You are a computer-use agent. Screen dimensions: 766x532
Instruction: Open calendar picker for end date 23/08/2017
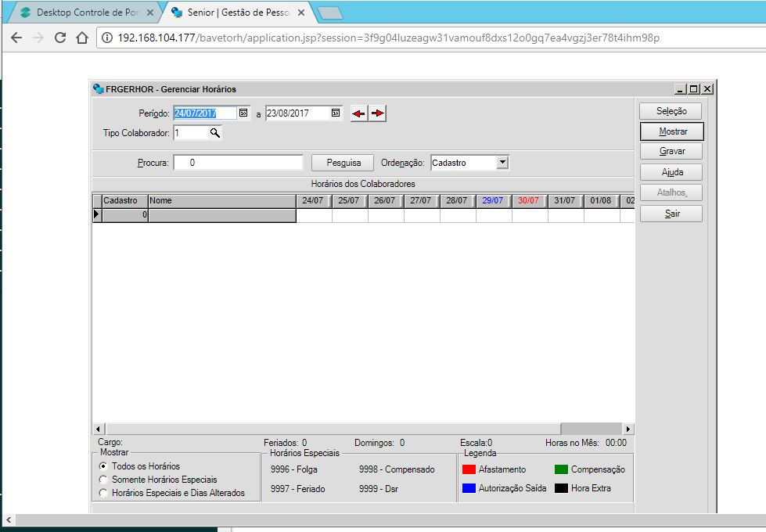pyautogui.click(x=336, y=113)
